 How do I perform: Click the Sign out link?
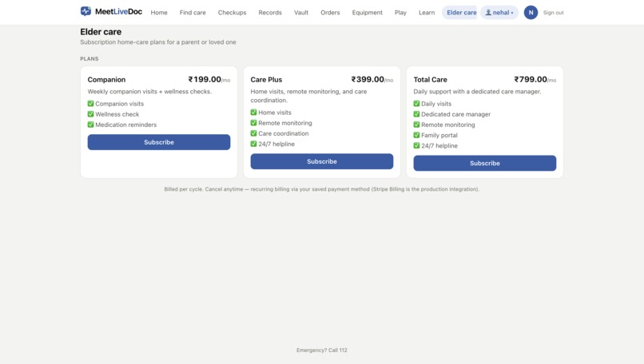pos(553,13)
